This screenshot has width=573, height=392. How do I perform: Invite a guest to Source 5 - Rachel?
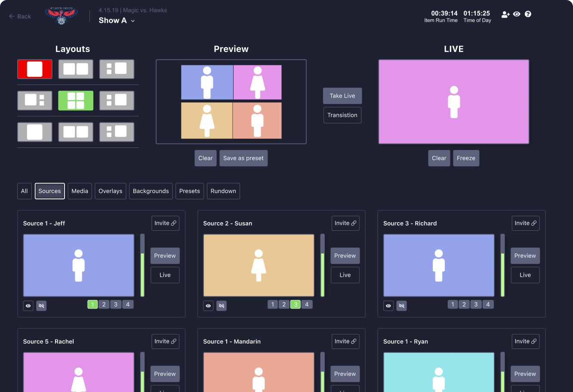coord(166,342)
